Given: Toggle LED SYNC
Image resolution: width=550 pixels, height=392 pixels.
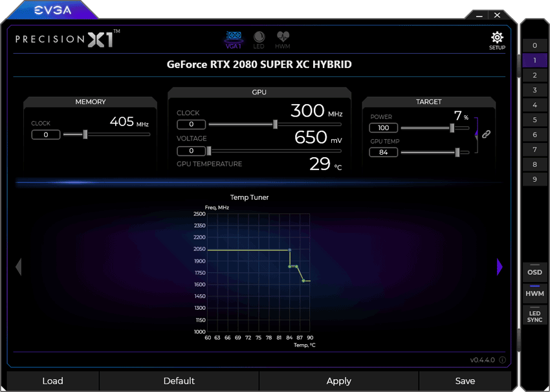Looking at the screenshot, I should tap(534, 315).
